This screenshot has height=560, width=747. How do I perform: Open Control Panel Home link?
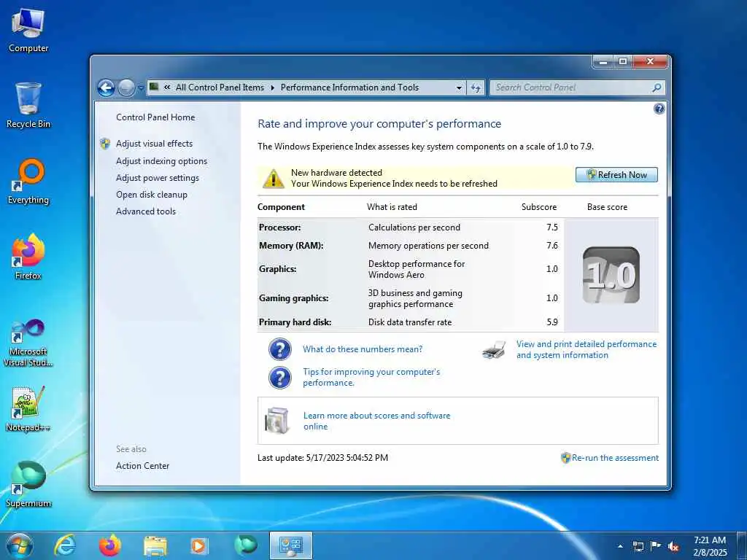(155, 117)
